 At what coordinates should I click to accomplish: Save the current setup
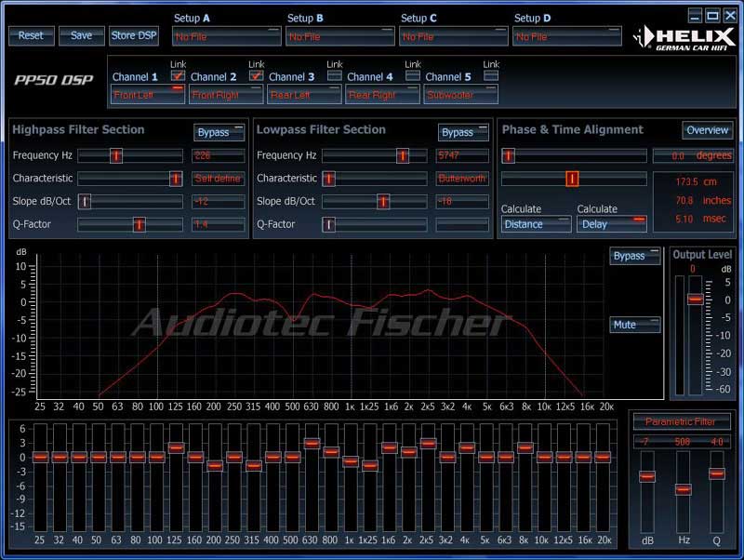coord(82,35)
